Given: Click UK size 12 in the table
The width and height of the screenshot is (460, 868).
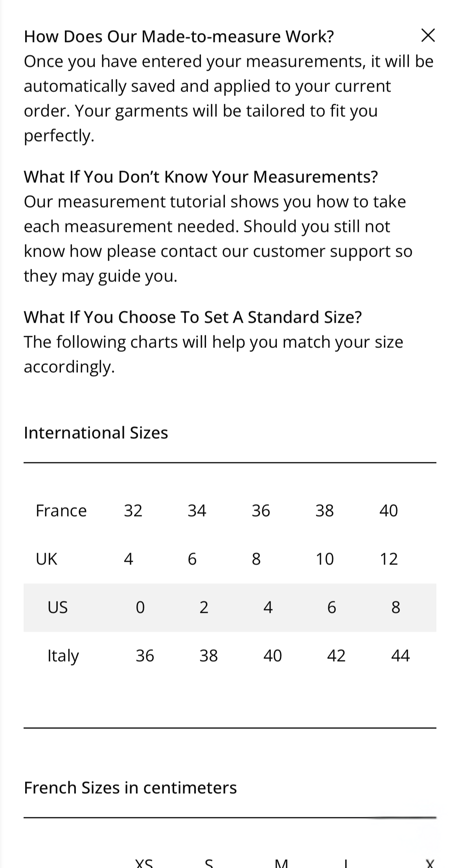Looking at the screenshot, I should pos(389,559).
